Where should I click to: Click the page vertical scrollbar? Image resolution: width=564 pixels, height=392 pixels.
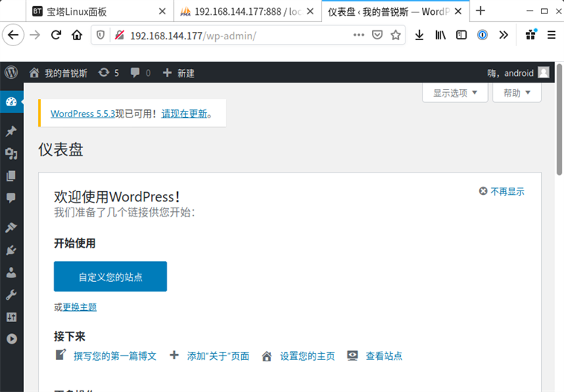pyautogui.click(x=560, y=120)
